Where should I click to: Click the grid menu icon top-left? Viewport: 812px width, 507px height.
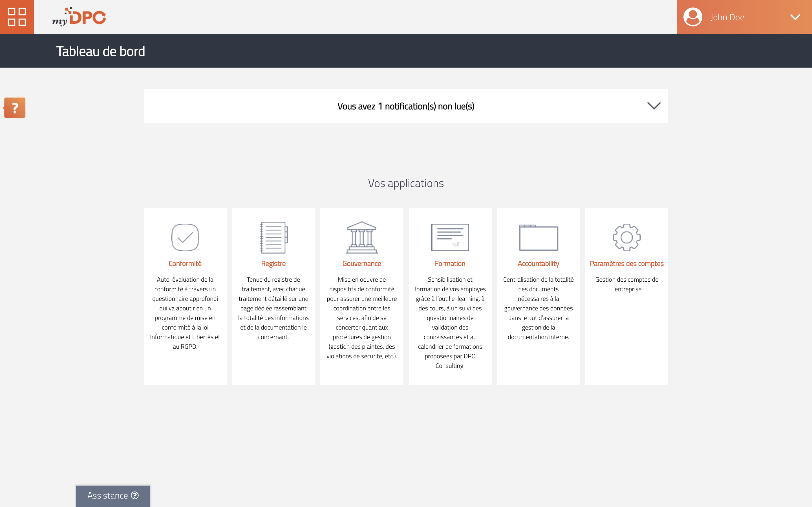(x=16, y=16)
